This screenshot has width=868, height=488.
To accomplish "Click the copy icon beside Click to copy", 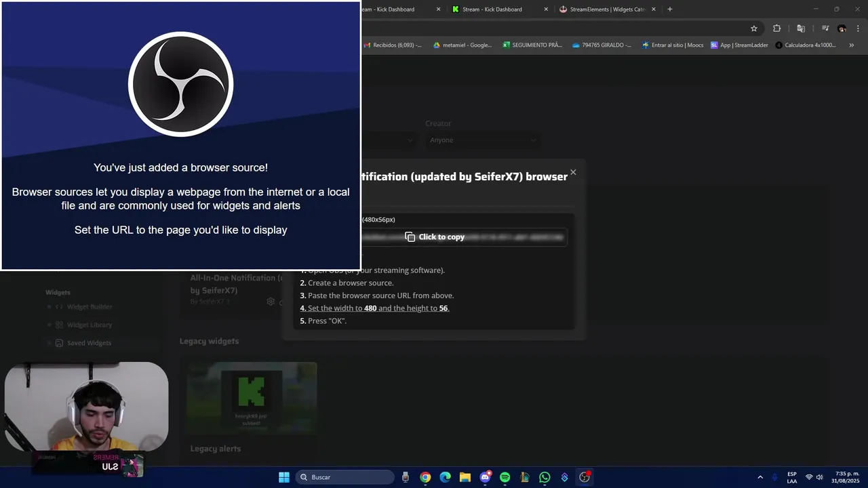I will (410, 237).
